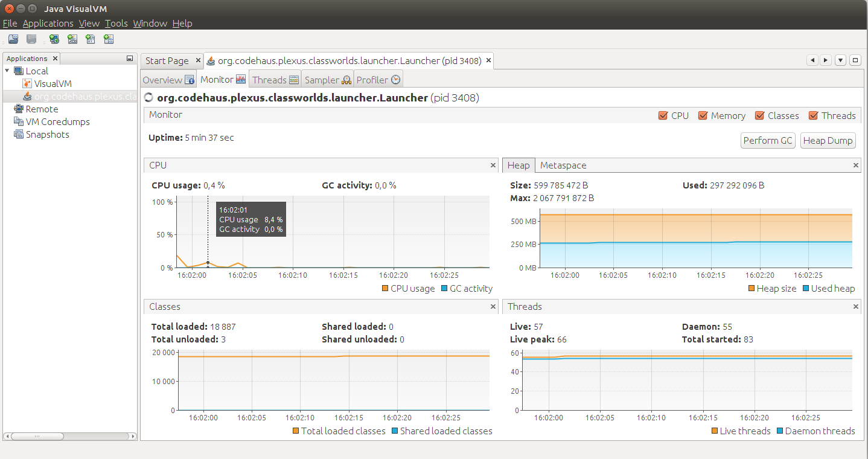Uncheck the CPU checkbox
868x459 pixels.
(663, 116)
